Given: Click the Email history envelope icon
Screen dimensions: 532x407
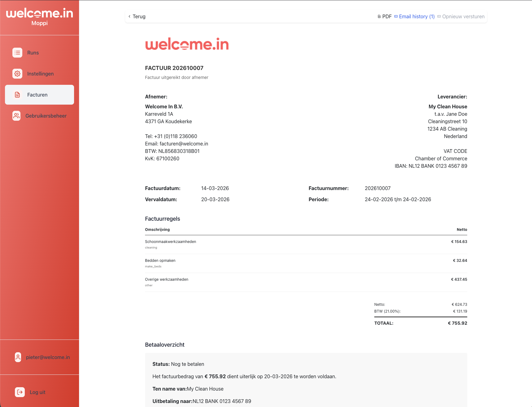Looking at the screenshot, I should point(396,16).
